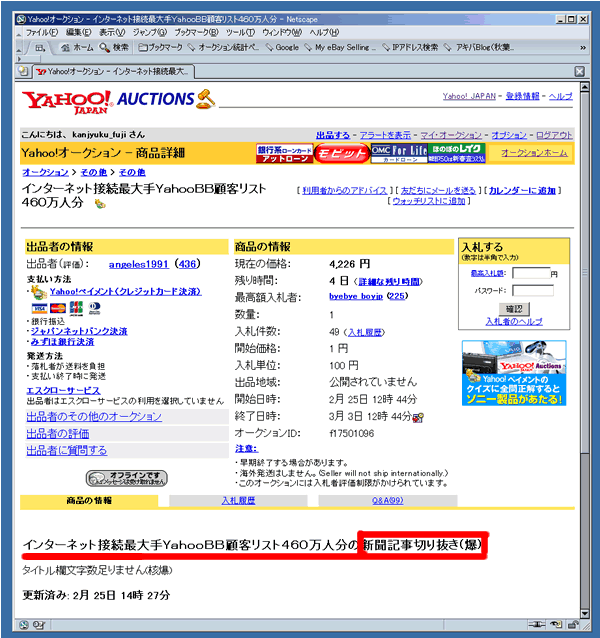Click カレンダーに追加 link
Image resolution: width=600 pixels, height=638 pixels.
click(x=522, y=190)
